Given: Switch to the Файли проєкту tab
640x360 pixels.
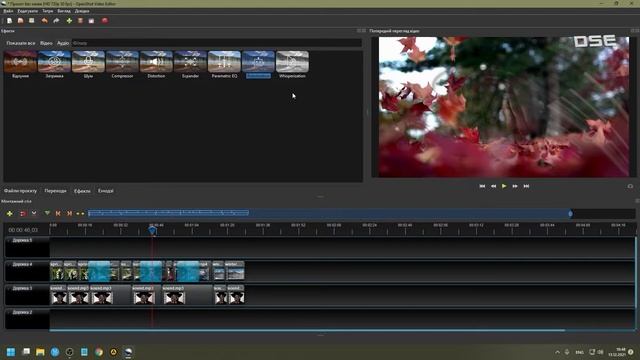Looking at the screenshot, I should (x=20, y=191).
